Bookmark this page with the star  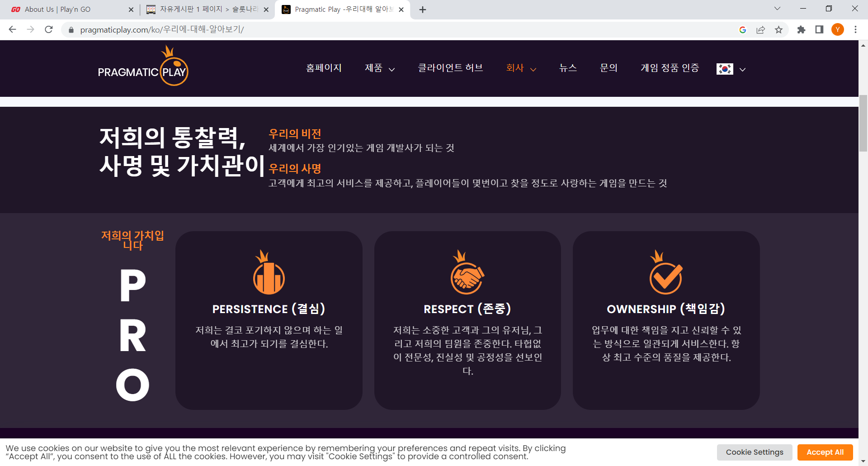click(x=778, y=30)
